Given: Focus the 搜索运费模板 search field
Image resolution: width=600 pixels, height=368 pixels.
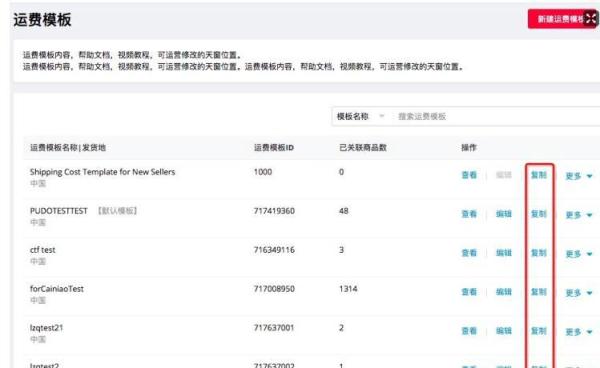Looking at the screenshot, I should click(497, 116).
